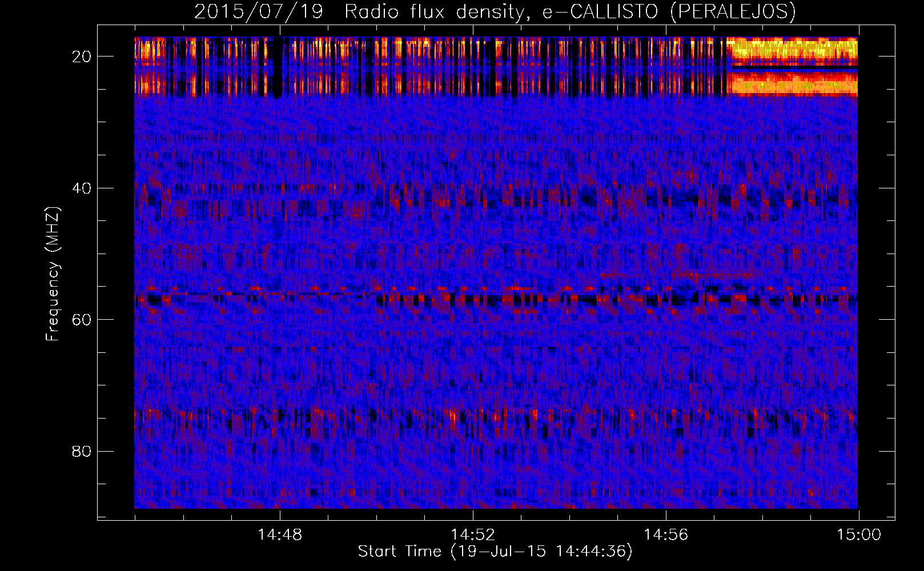Viewport: 924px width, 571px height.
Task: Click the 14:52 time tick label
Action: 473,535
